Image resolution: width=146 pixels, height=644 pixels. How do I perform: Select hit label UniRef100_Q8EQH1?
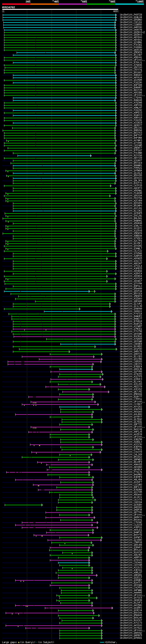[x=131, y=575]
